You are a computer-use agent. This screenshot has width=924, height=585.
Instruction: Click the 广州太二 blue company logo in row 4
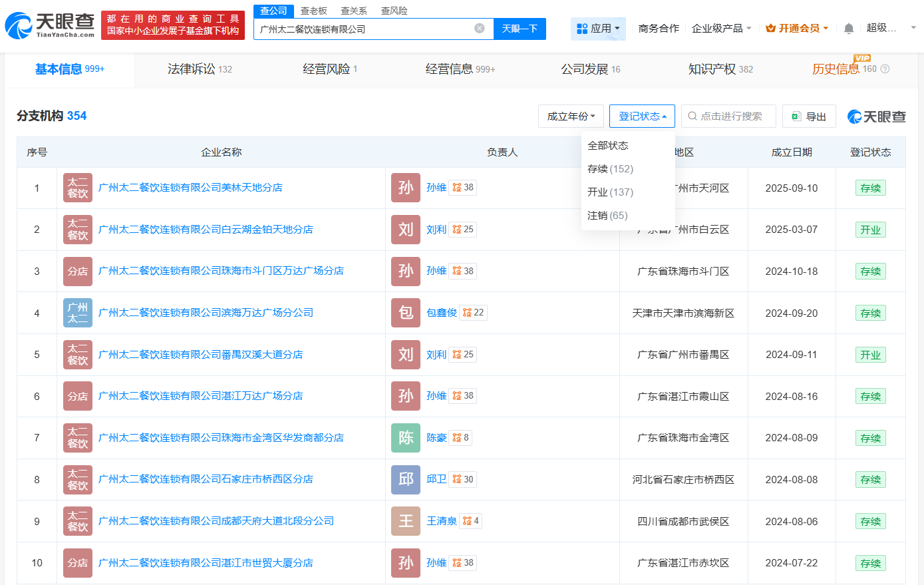click(77, 313)
